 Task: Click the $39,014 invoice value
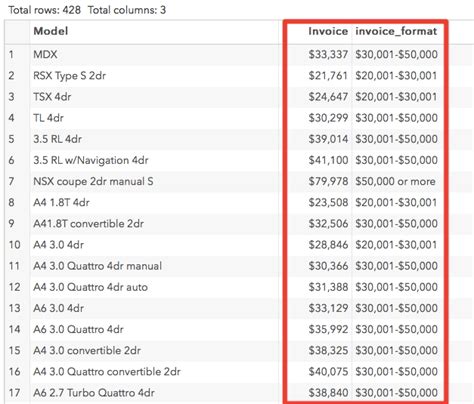tap(328, 139)
